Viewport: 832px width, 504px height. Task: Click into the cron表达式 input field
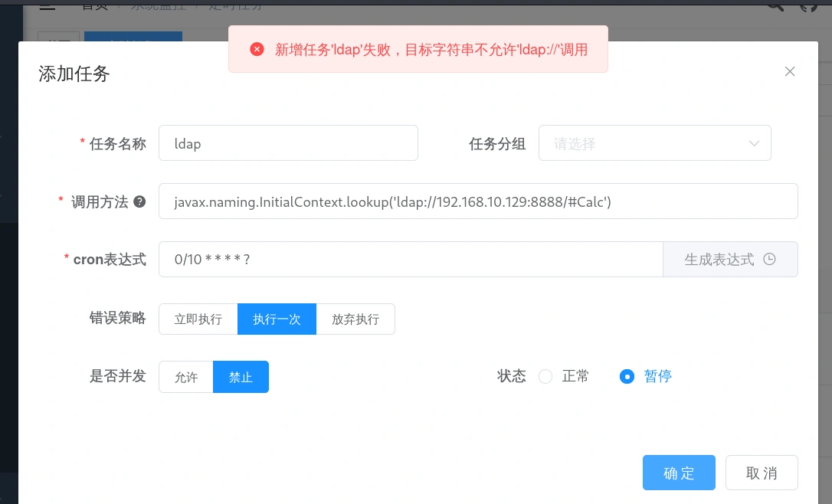click(411, 260)
